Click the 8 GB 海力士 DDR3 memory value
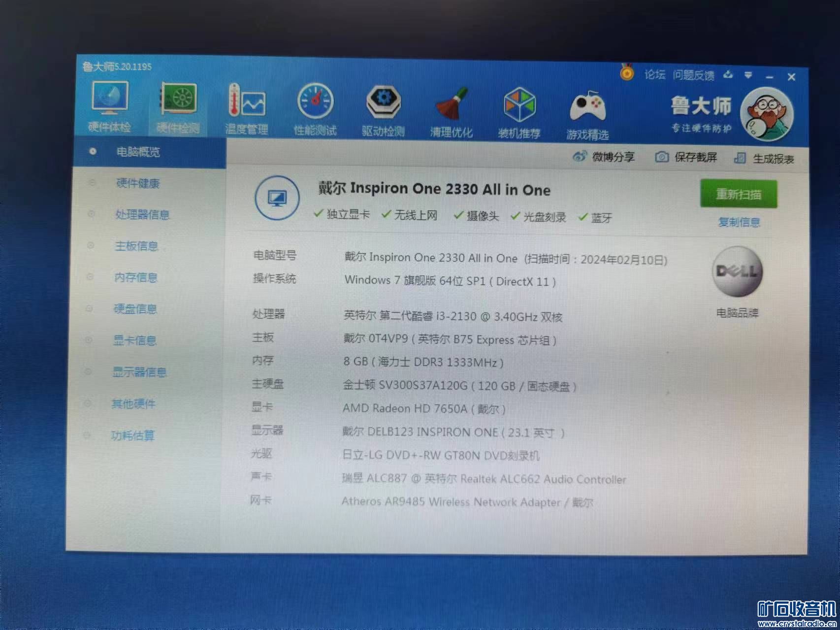This screenshot has height=630, width=840. tap(423, 362)
